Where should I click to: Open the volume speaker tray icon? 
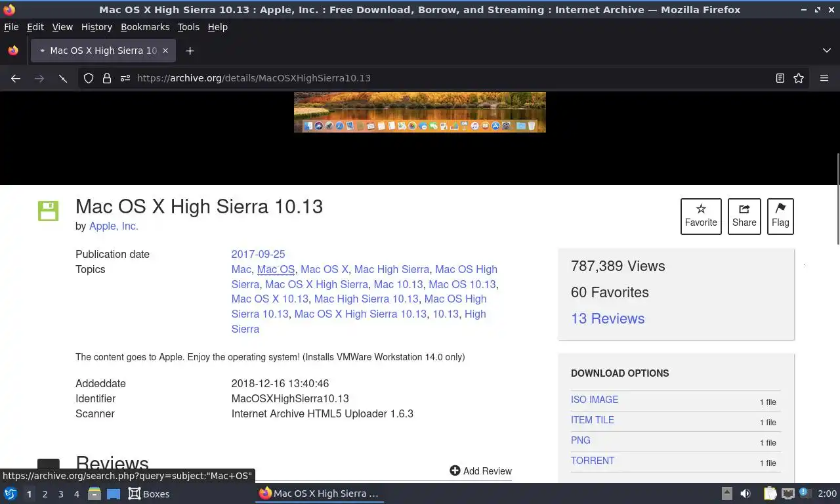pos(745,493)
